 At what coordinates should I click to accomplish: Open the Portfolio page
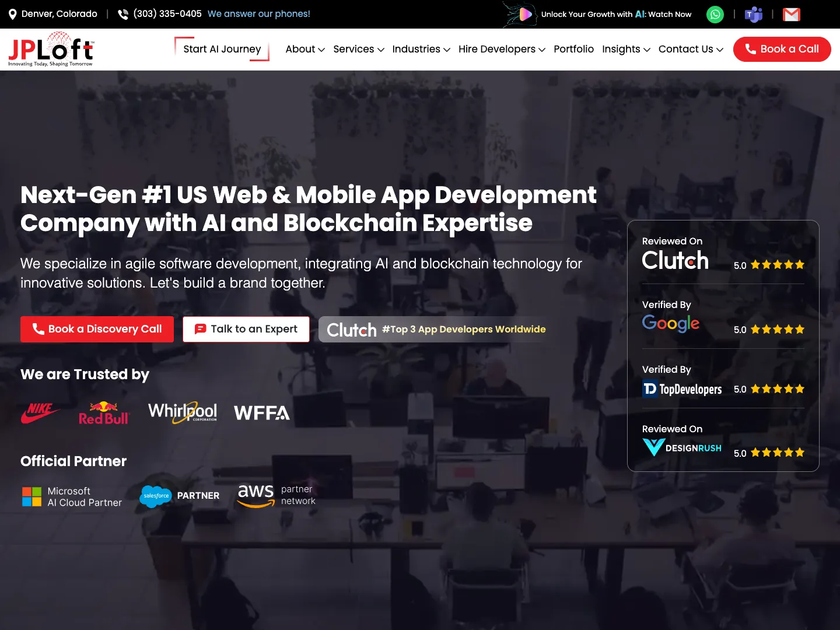(x=573, y=50)
